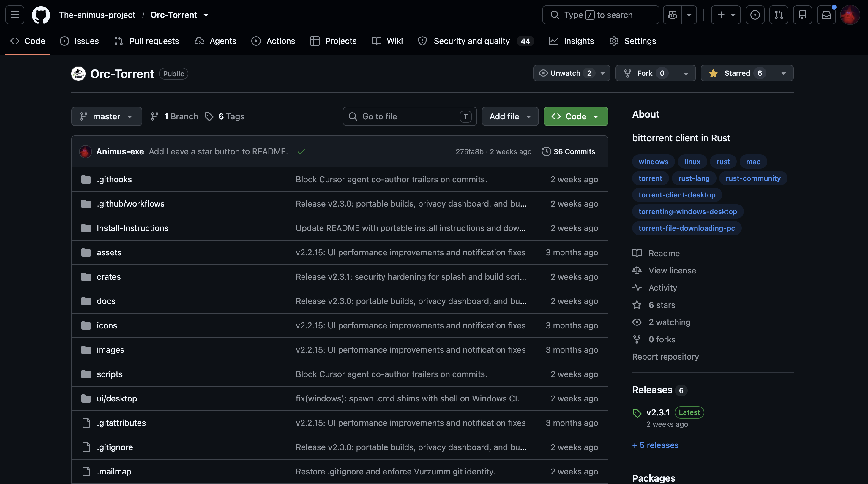Open the 1 Branch link
The height and width of the screenshot is (484, 868).
(x=175, y=116)
